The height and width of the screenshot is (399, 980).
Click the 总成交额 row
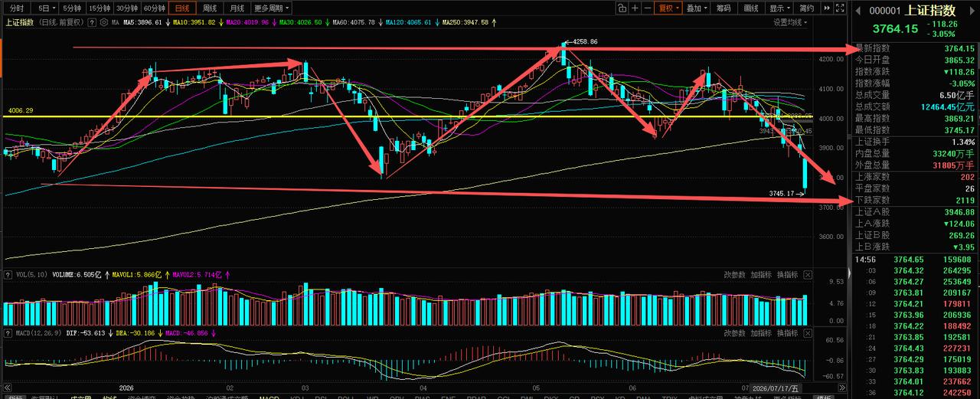pyautogui.click(x=915, y=107)
